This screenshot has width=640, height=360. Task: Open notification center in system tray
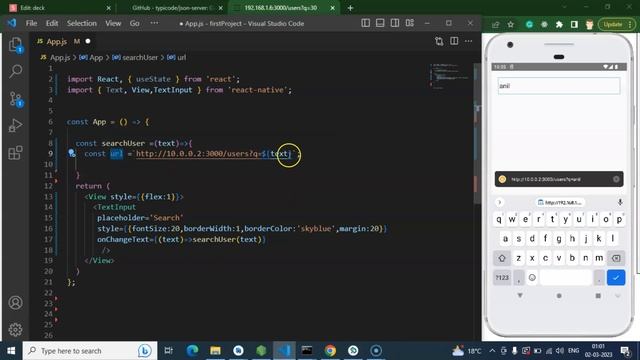pyautogui.click(x=625, y=351)
